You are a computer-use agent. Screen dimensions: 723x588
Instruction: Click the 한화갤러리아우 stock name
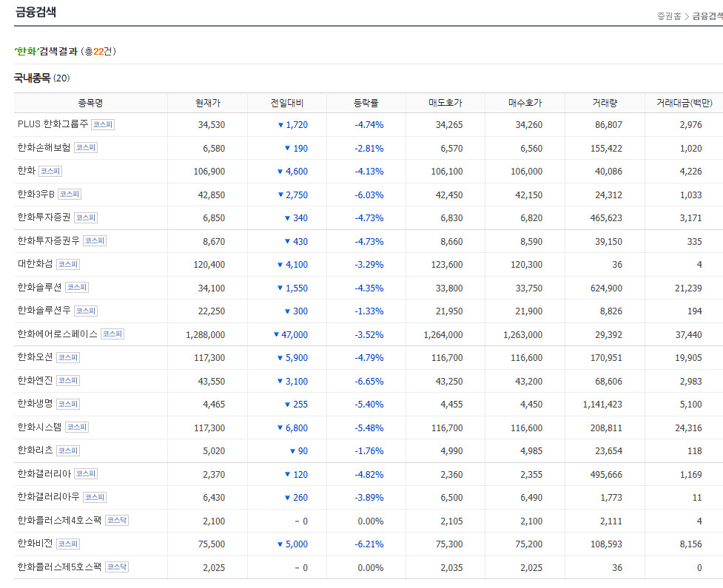[48, 496]
